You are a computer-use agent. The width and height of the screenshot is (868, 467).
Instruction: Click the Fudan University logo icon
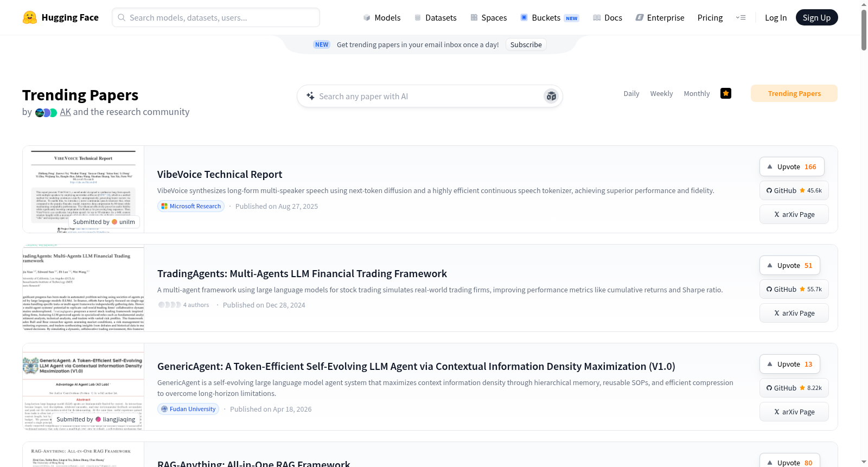164,409
